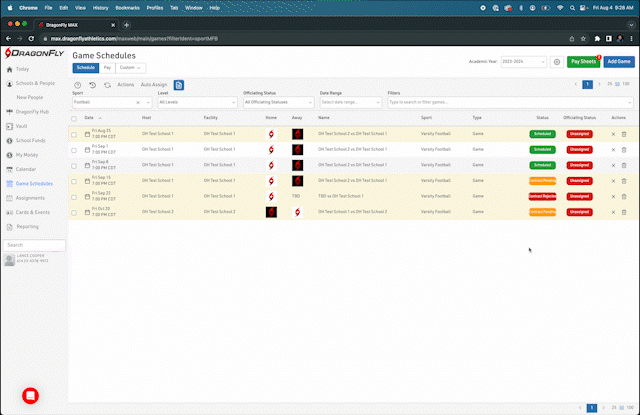Click the blue Add Game button
Viewport: 640px width, 415px height.
tap(619, 62)
